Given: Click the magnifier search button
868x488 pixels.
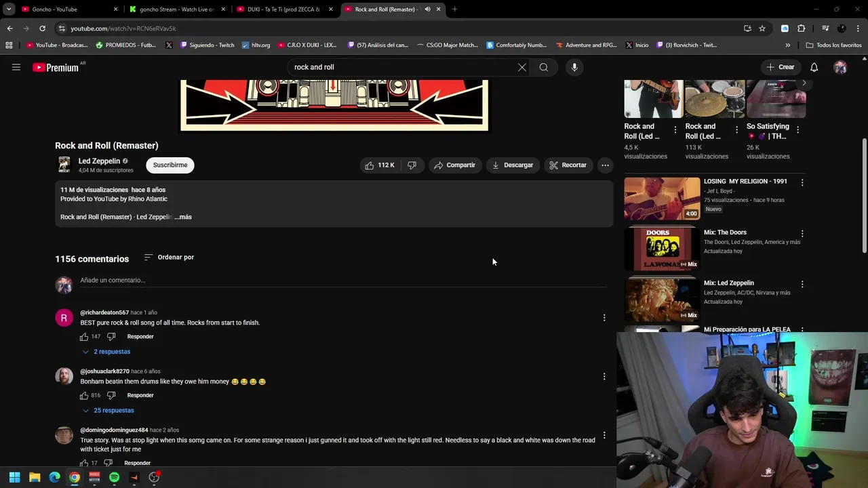Looking at the screenshot, I should 544,67.
